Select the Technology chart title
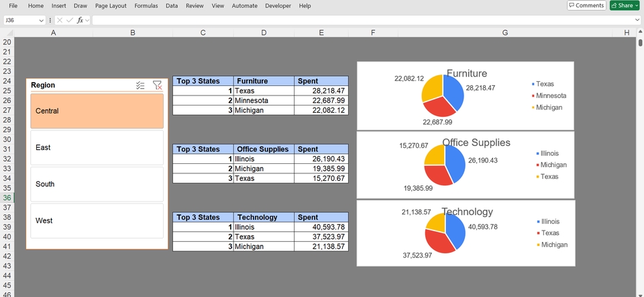Image resolution: width=644 pixels, height=297 pixels. [467, 212]
